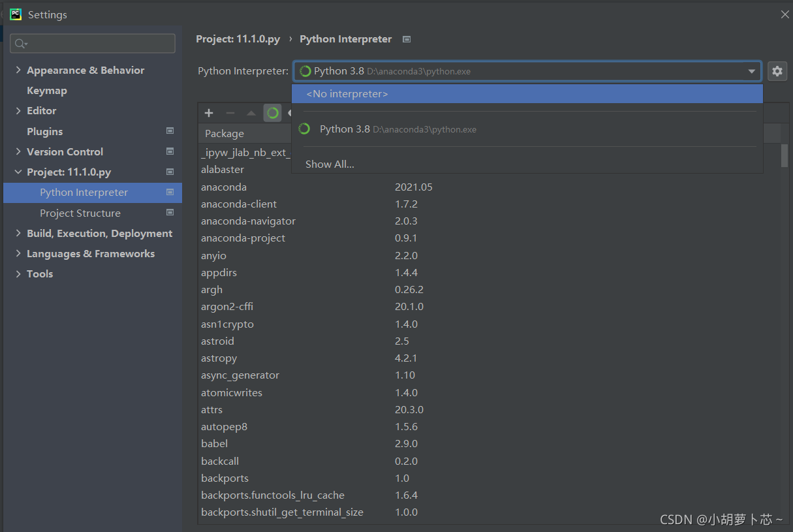Select the autopep8 package row
This screenshot has height=532, width=793.
coord(490,427)
